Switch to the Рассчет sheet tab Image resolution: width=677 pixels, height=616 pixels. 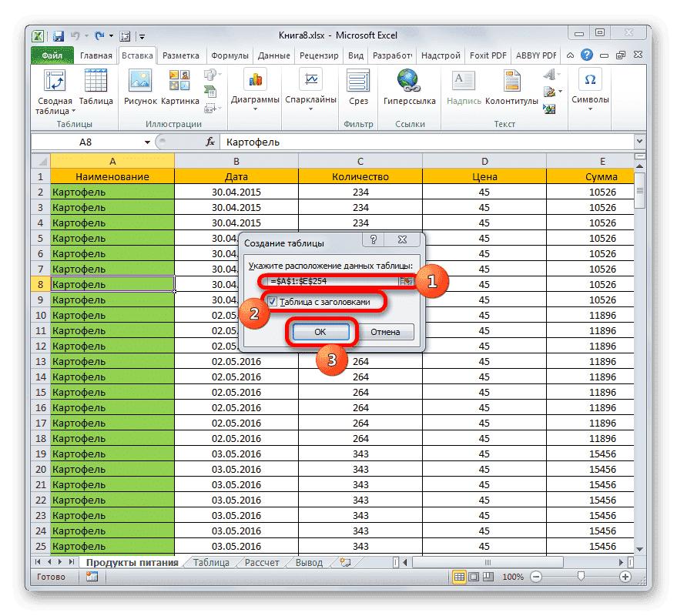tap(262, 563)
